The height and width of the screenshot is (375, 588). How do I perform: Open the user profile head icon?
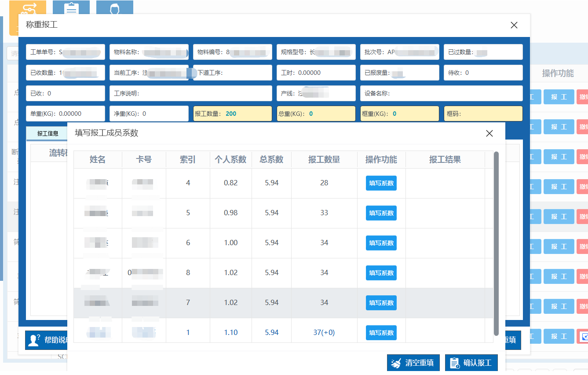(115, 8)
